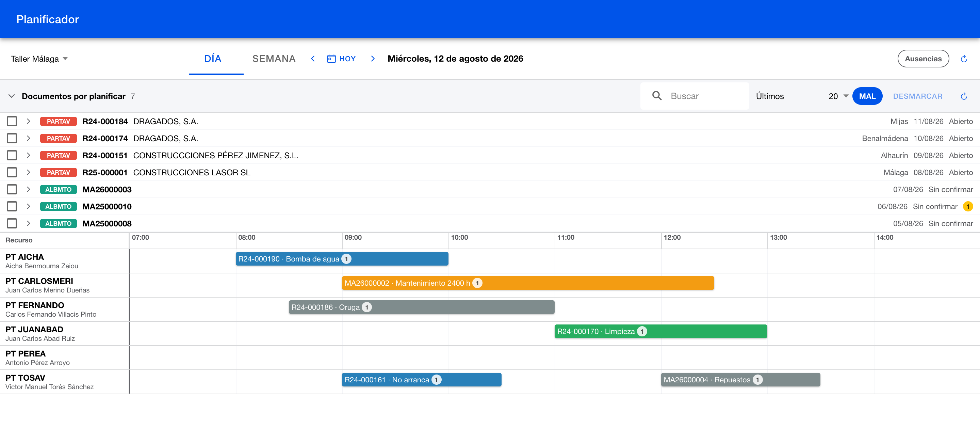980x429 pixels.
Task: Click the PARTAV tag on R24-000184
Action: coord(58,122)
